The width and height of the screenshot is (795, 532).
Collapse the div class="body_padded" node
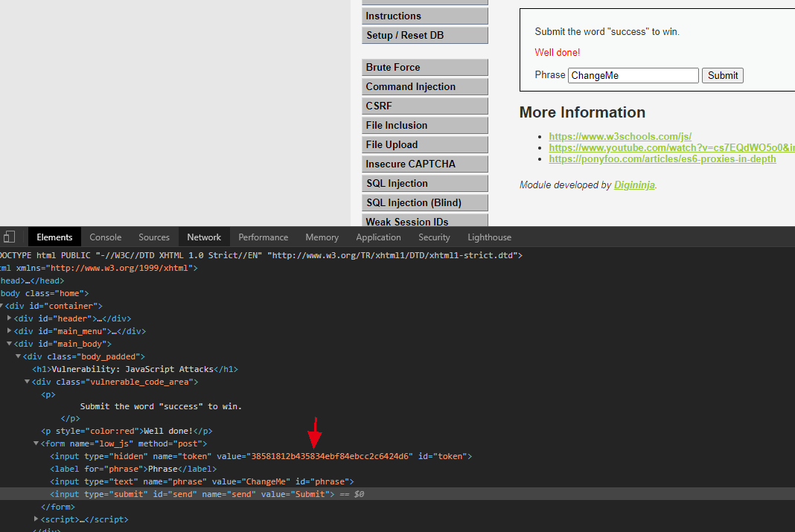[19, 356]
